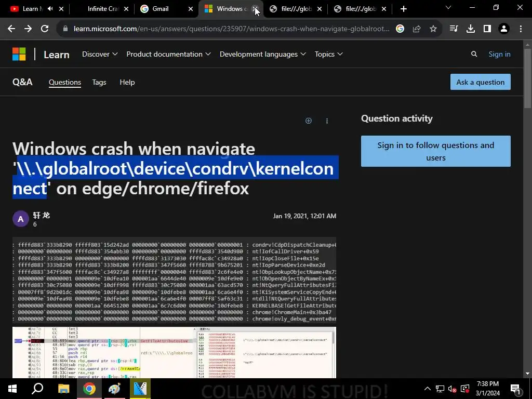Toggle Chrome side panel
This screenshot has height=399, width=532.
point(487,29)
